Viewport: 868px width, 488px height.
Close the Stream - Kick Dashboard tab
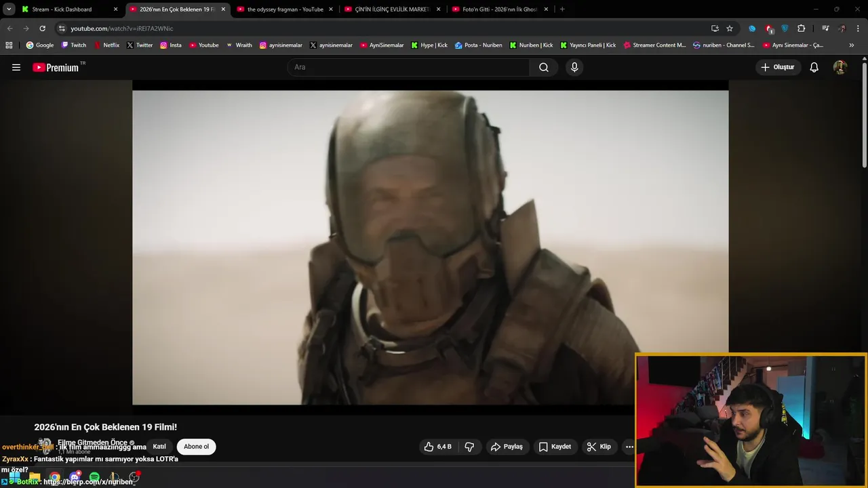tap(115, 9)
